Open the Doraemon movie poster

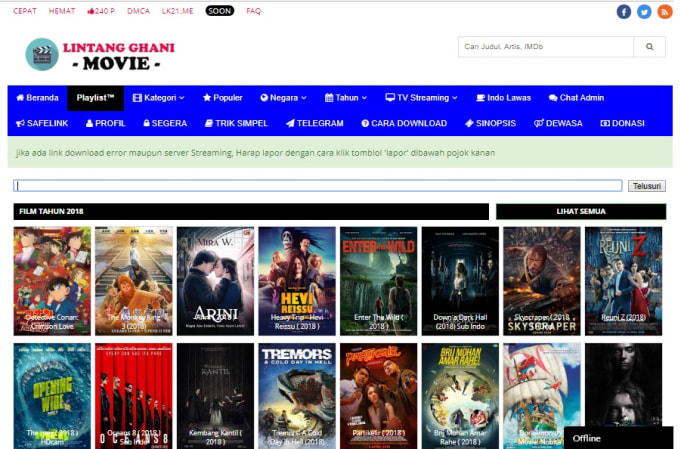pos(542,396)
